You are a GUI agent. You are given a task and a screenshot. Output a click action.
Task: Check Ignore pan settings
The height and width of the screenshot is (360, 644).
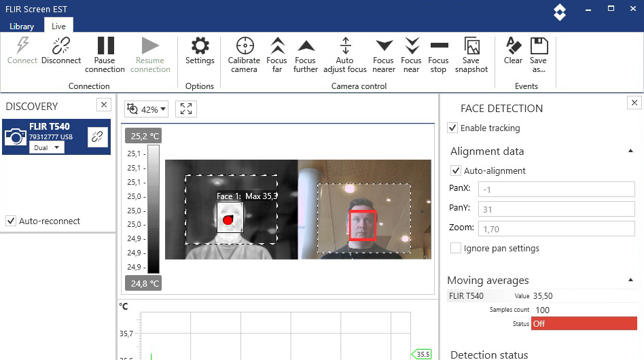[457, 248]
